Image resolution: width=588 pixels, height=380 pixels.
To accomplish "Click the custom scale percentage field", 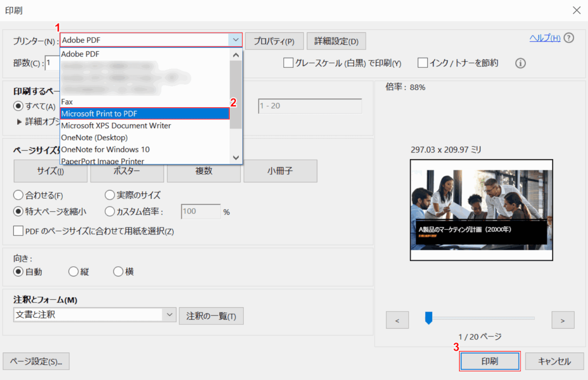I will pos(200,211).
